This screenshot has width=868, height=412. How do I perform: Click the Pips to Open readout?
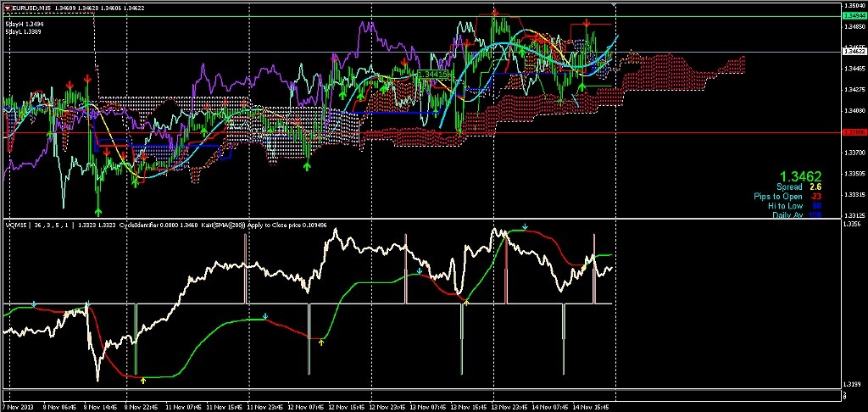coord(787,197)
